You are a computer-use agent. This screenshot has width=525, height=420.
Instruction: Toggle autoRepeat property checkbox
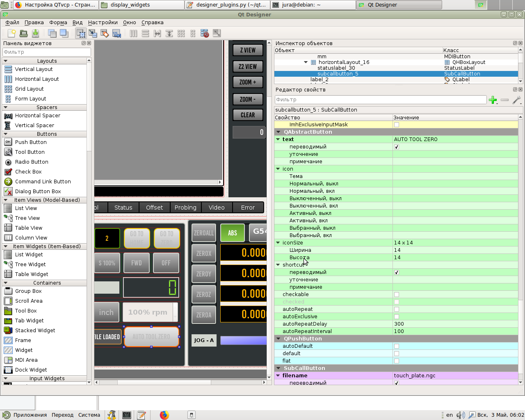click(x=397, y=309)
